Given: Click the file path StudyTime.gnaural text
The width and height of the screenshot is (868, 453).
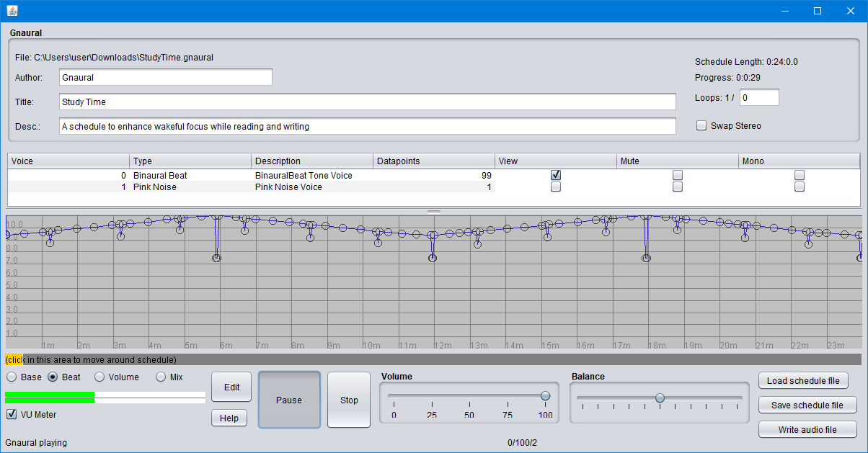Looking at the screenshot, I should (114, 57).
